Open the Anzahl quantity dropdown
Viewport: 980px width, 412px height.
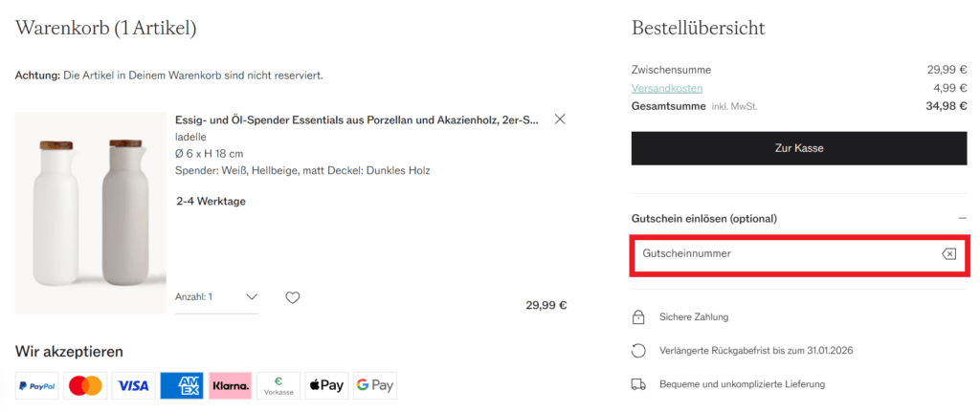[x=216, y=297]
